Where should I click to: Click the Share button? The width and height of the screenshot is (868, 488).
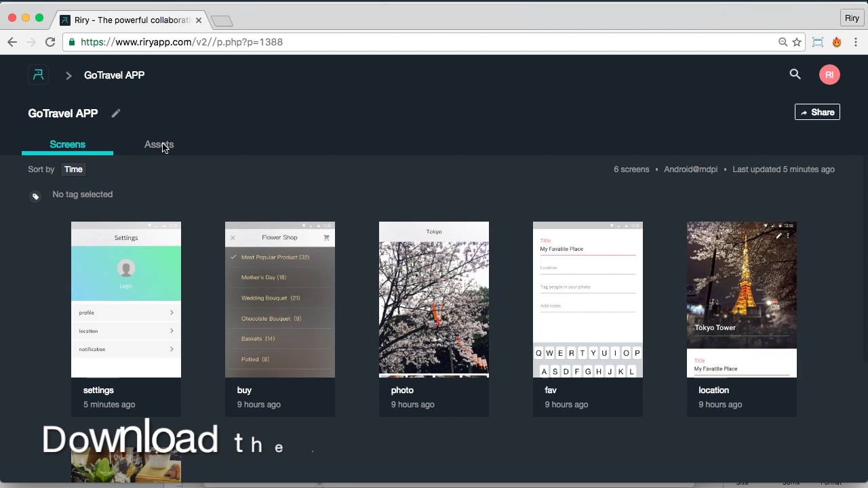click(817, 113)
